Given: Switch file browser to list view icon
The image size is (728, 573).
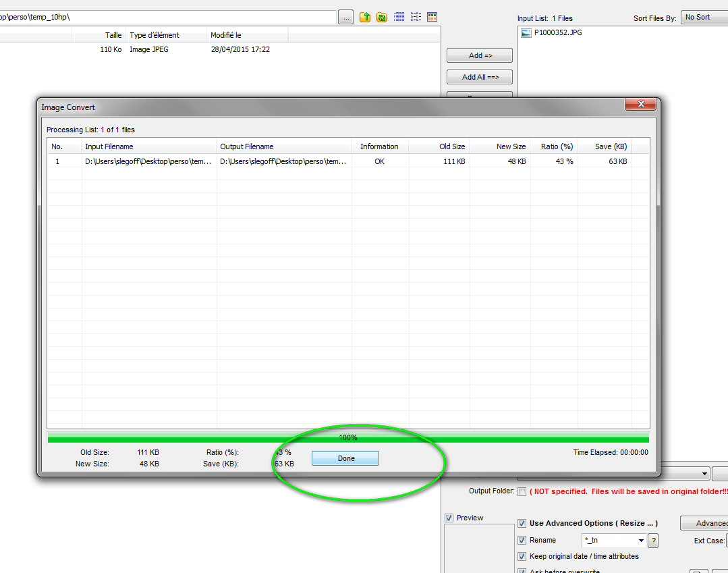Looking at the screenshot, I should 416,17.
